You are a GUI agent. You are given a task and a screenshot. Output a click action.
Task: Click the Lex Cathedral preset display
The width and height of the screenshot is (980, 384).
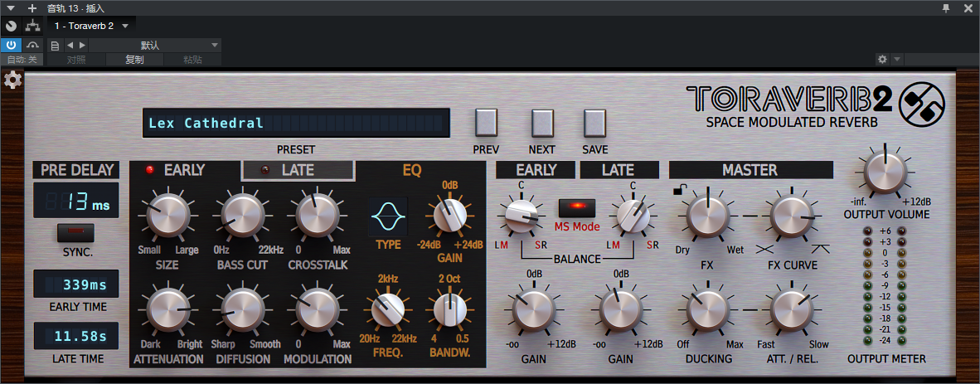[x=296, y=124]
